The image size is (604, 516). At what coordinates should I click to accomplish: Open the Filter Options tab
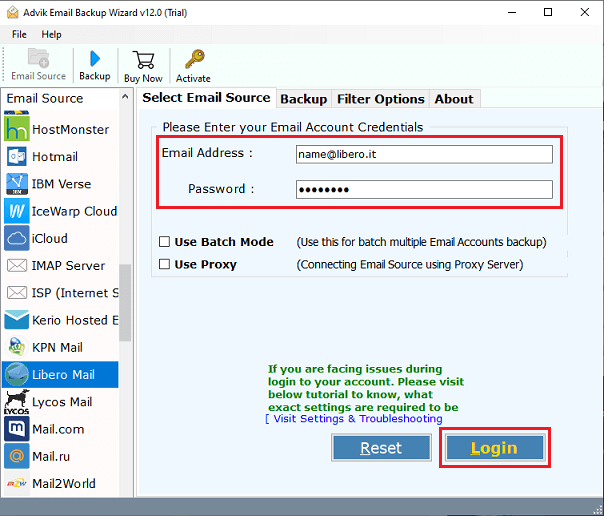[381, 99]
